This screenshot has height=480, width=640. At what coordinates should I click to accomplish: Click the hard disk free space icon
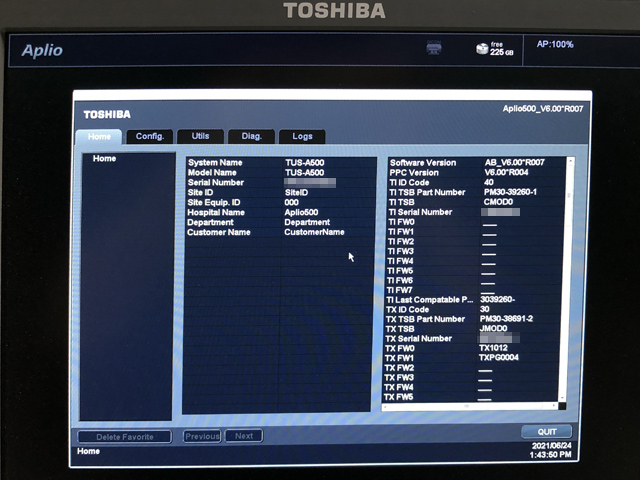pyautogui.click(x=482, y=49)
